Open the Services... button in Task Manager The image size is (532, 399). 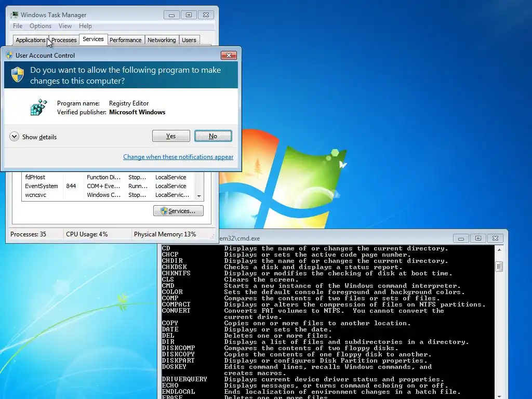click(x=179, y=211)
